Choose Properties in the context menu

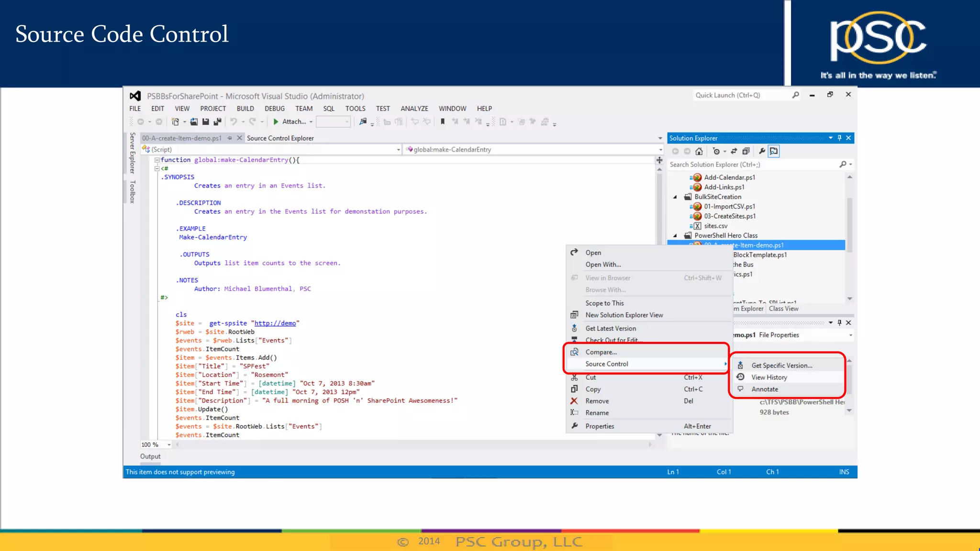649,426
